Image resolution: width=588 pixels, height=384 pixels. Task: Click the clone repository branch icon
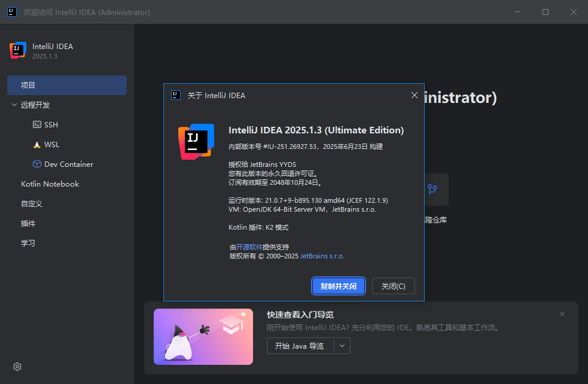click(x=432, y=190)
